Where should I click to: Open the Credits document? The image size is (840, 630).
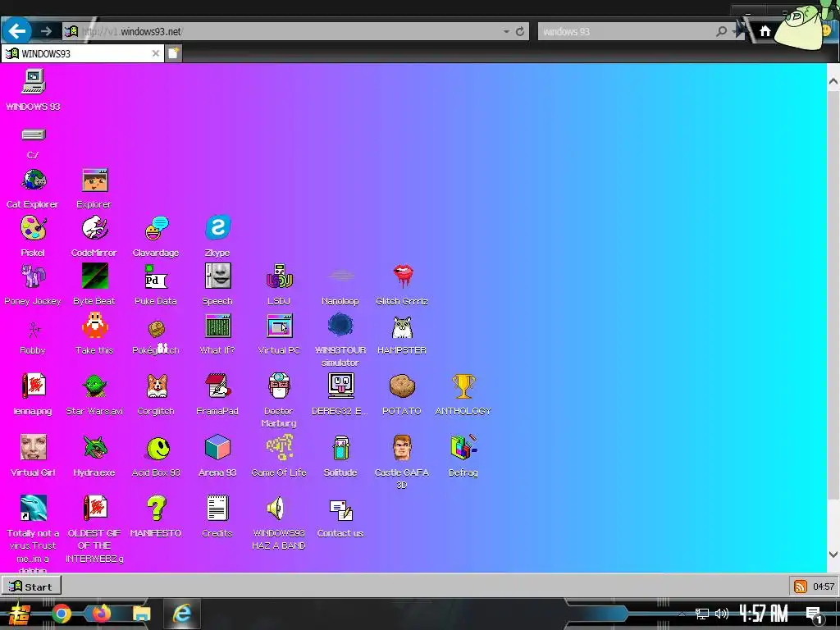(x=217, y=508)
